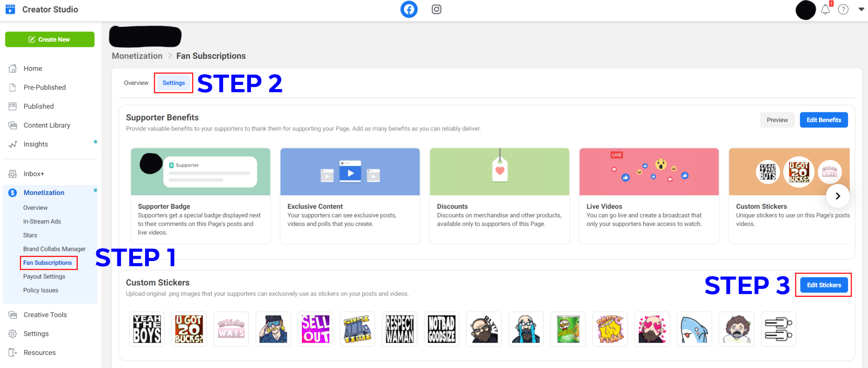The width and height of the screenshot is (868, 368).
Task: Open the help question mark icon
Action: 843,9
